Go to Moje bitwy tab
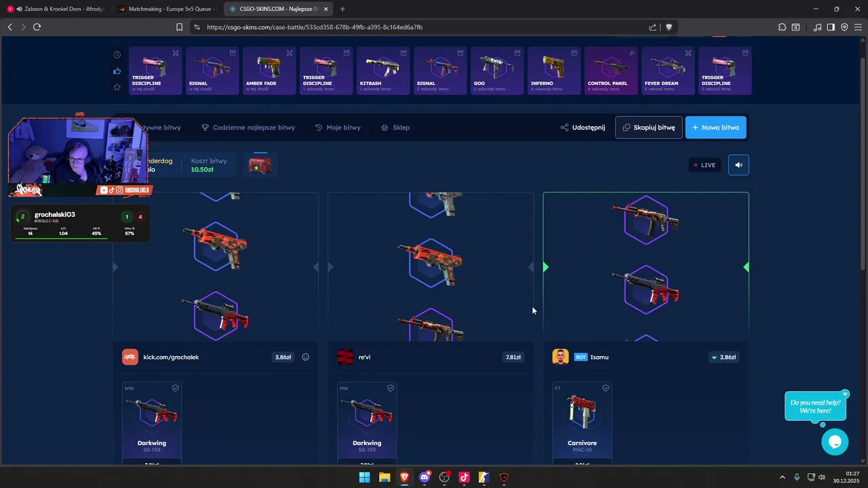The width and height of the screenshot is (868, 488). tap(338, 127)
